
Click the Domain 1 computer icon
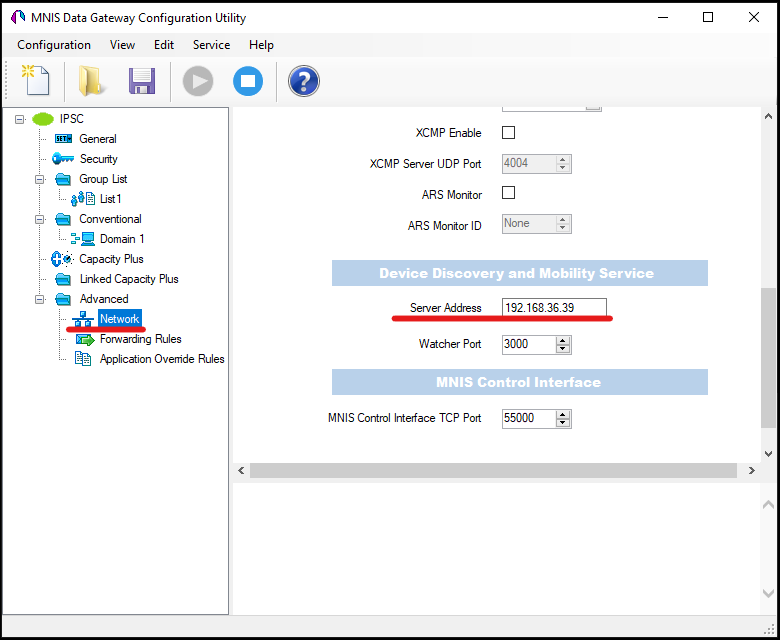click(83, 239)
